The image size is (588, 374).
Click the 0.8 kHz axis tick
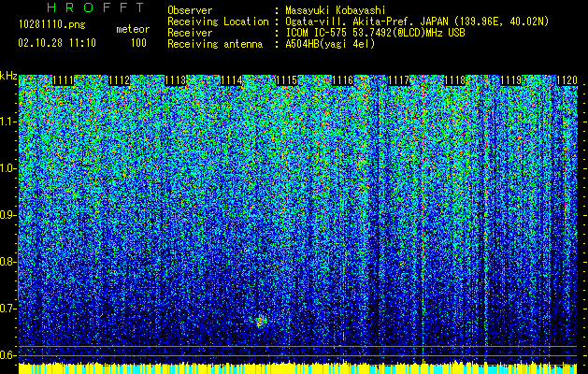(x=7, y=262)
